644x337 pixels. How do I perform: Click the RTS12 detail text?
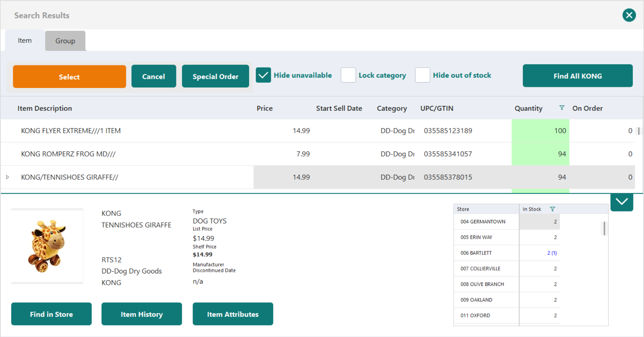112,260
